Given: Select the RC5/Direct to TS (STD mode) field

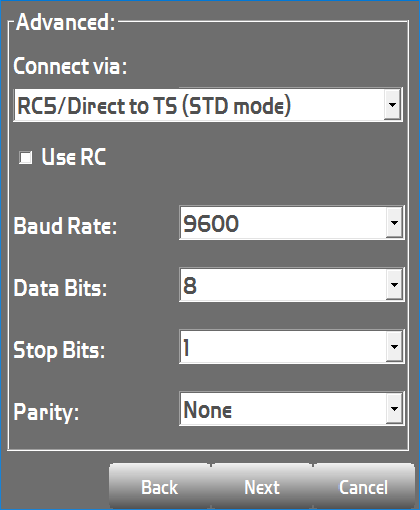Looking at the screenshot, I should coord(208,105).
